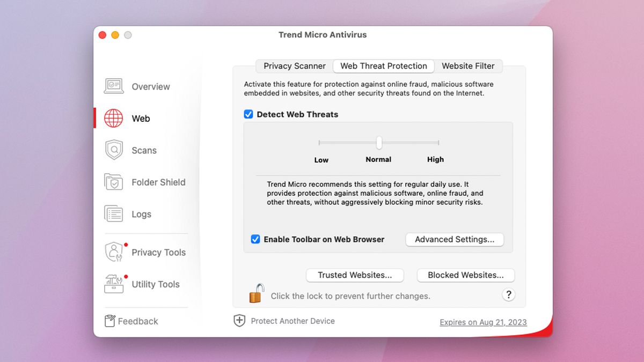Open the Privacy Scanner tab
The image size is (644, 362).
[x=294, y=66]
